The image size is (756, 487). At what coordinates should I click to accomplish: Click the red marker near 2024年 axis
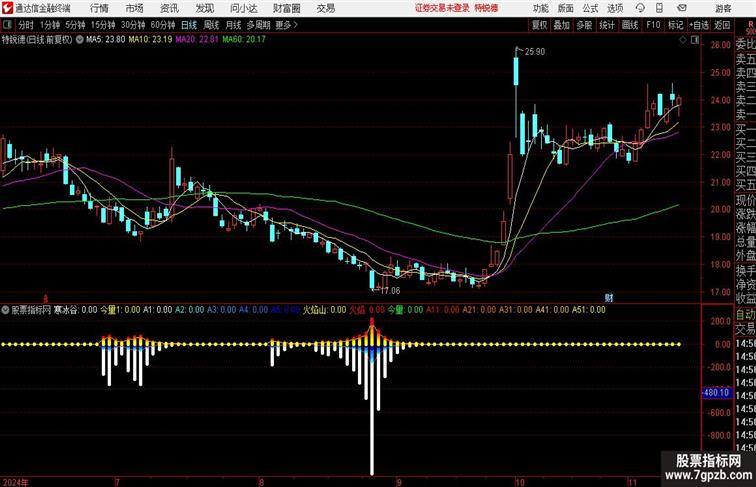[46, 298]
